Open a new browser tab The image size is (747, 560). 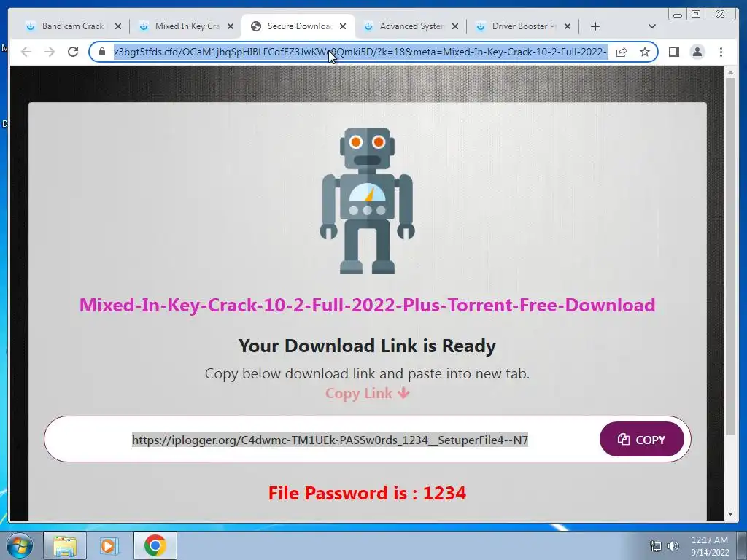tap(595, 27)
